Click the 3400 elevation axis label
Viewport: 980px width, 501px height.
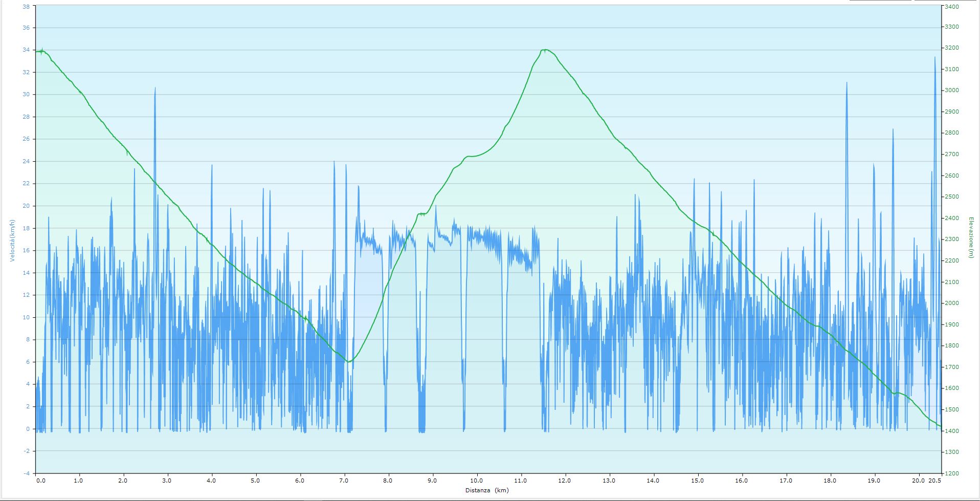(x=952, y=6)
